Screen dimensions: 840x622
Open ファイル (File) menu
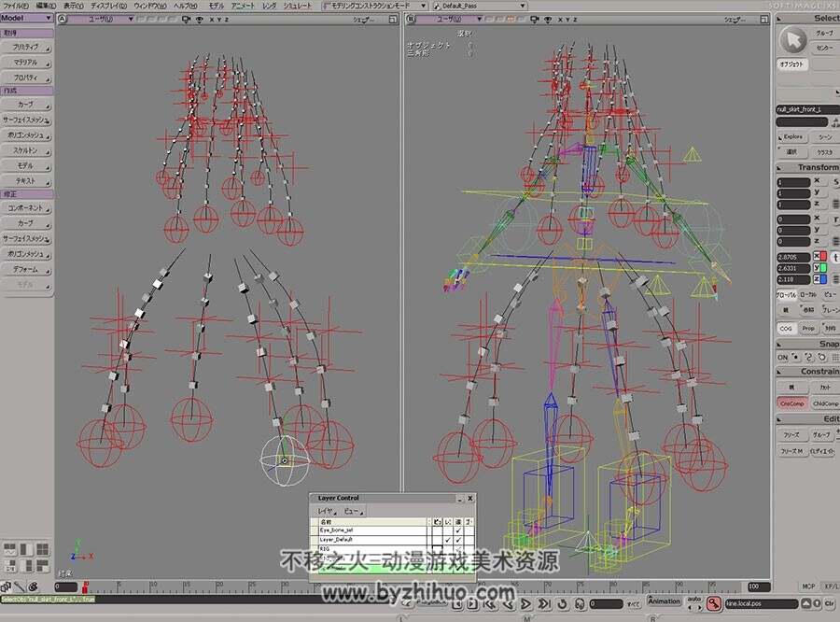click(16, 6)
